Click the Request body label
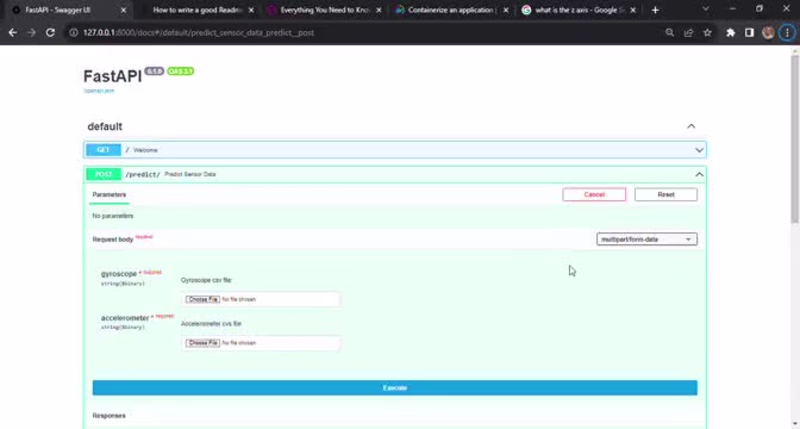 point(113,239)
